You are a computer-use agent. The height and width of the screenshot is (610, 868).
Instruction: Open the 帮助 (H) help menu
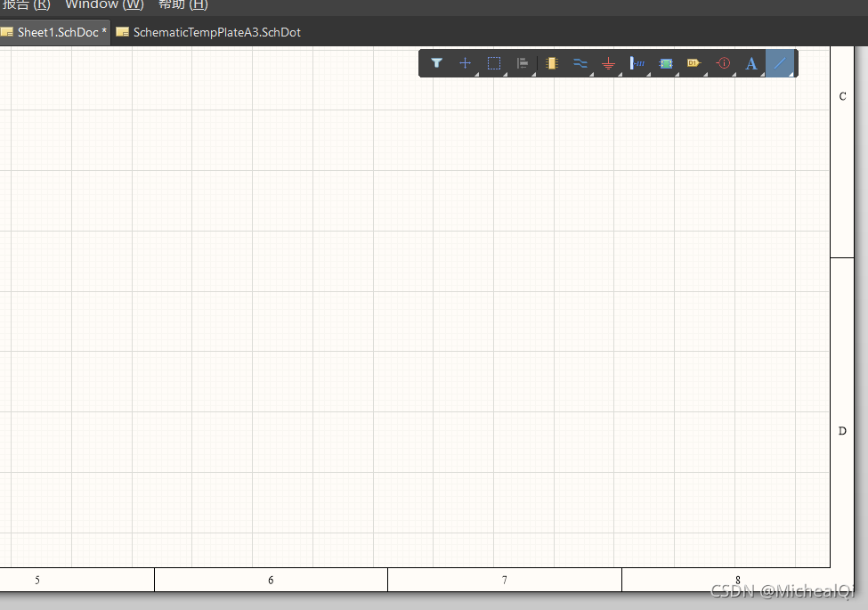(183, 5)
